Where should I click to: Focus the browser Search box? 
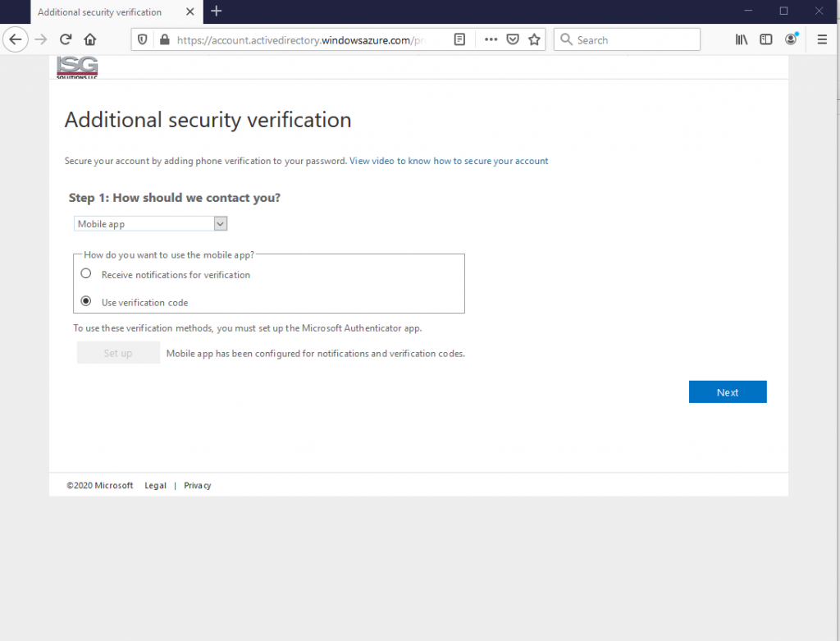(627, 39)
